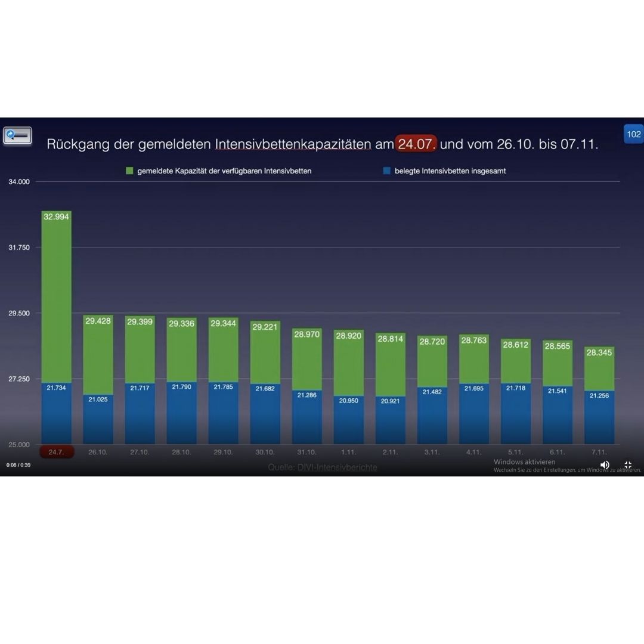Exit fullscreen using the shrink icon
The width and height of the screenshot is (644, 644).
coord(628,465)
